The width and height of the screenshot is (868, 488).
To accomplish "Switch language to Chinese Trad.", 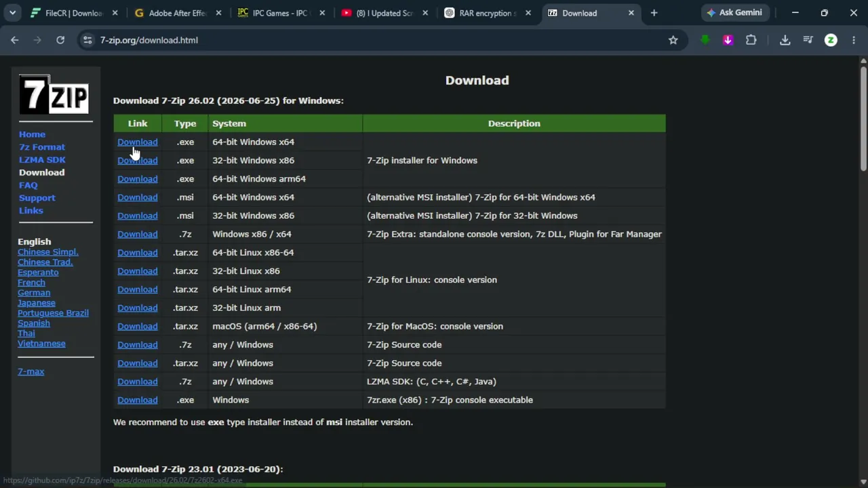I will pos(45,262).
